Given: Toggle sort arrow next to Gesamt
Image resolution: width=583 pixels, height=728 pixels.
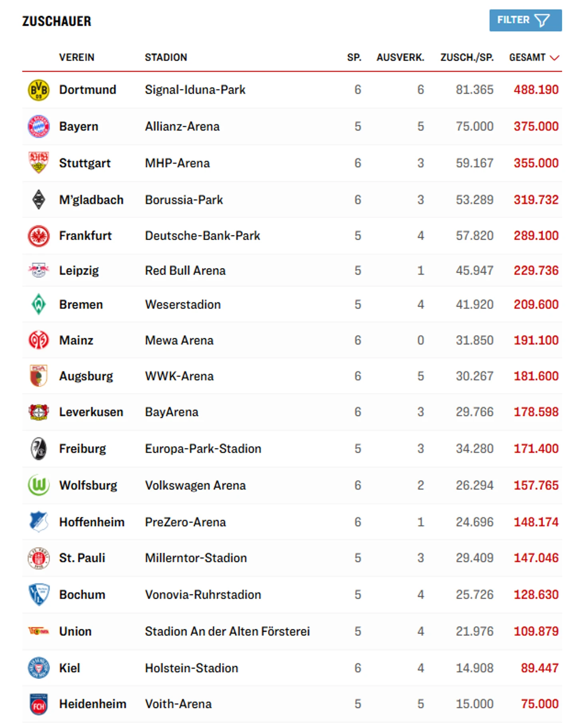Looking at the screenshot, I should click(554, 58).
